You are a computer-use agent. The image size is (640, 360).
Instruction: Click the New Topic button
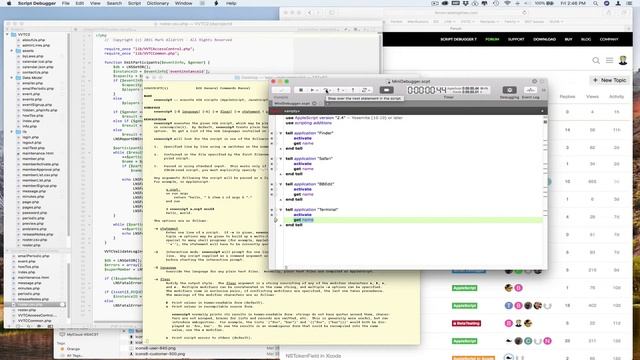tap(609, 80)
